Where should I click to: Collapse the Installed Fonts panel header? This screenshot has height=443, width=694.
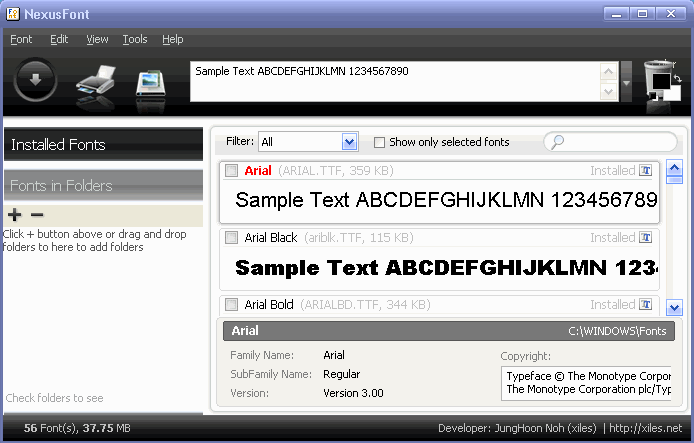[103, 145]
